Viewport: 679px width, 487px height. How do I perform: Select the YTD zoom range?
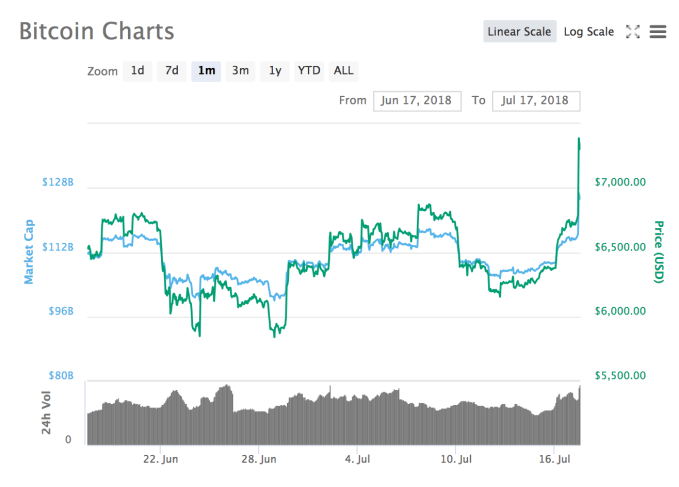pos(309,71)
